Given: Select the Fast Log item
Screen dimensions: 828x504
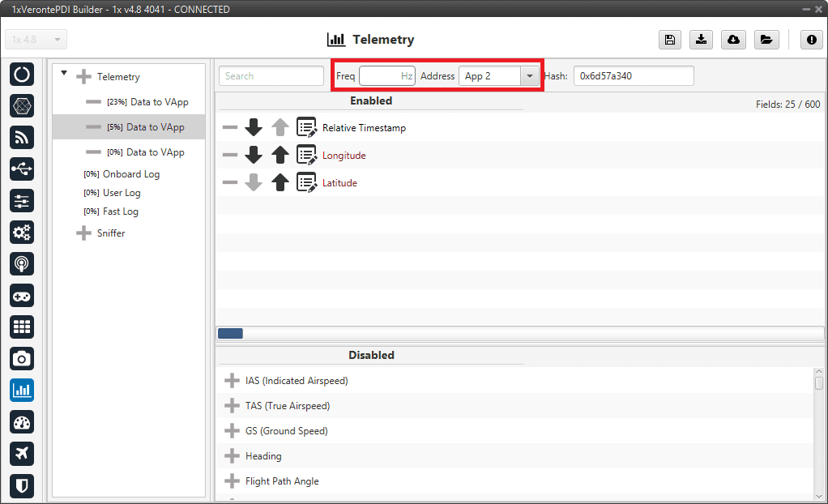Looking at the screenshot, I should tap(111, 211).
